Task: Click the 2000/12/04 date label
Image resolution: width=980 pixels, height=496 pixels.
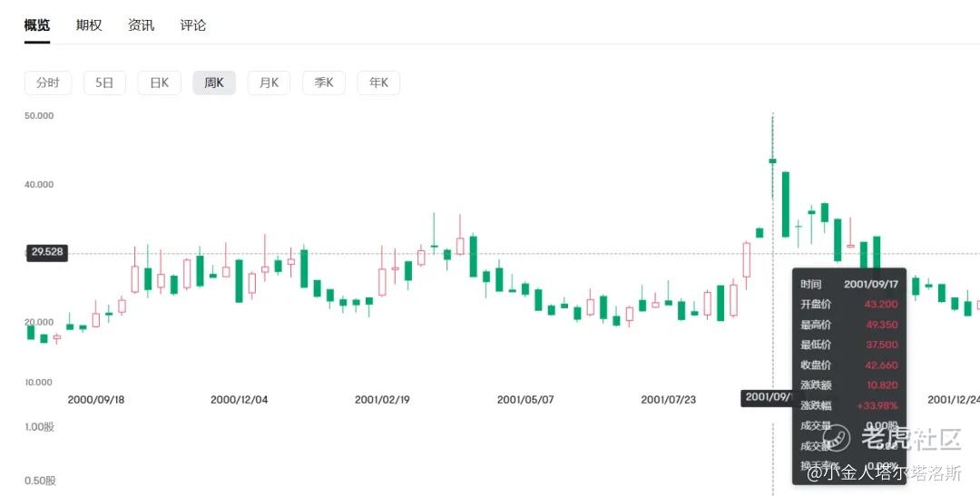Action: [x=240, y=400]
